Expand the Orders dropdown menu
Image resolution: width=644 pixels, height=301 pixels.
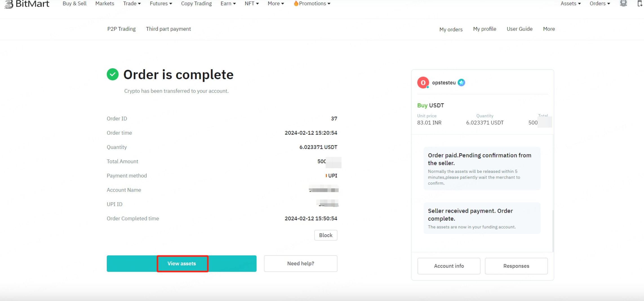pyautogui.click(x=600, y=3)
